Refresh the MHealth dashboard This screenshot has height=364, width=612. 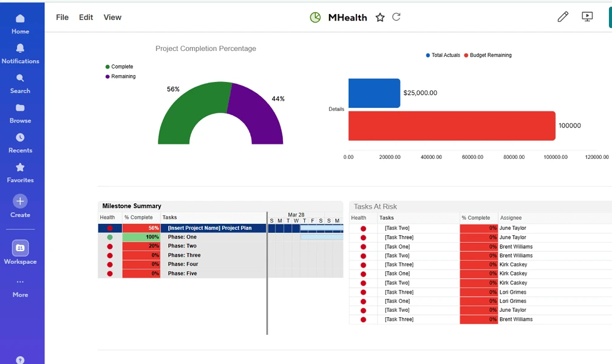pyautogui.click(x=396, y=17)
